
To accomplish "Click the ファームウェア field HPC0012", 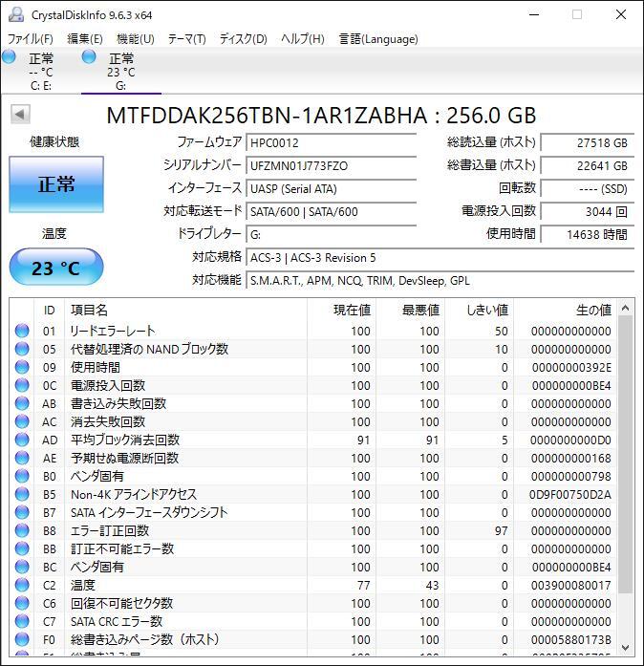I will tap(331, 142).
